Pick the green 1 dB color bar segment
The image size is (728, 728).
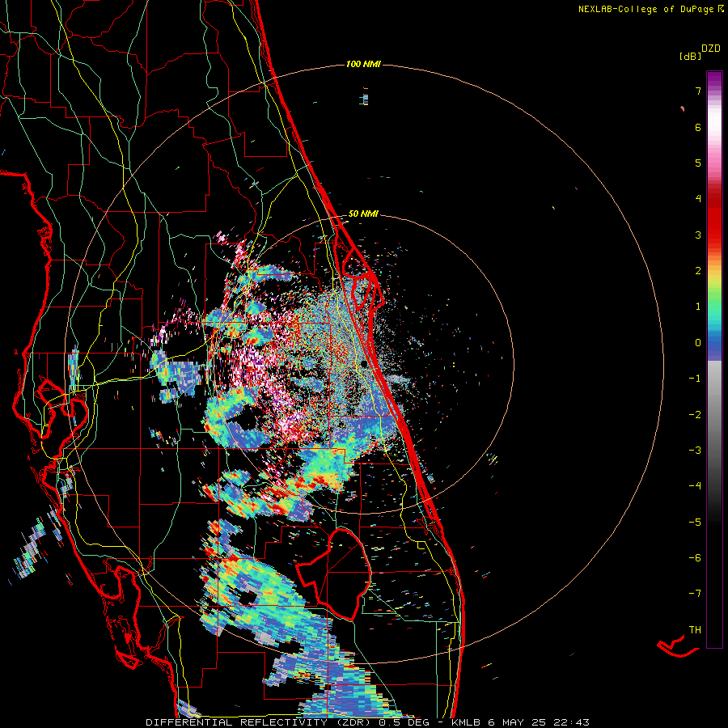[x=714, y=307]
